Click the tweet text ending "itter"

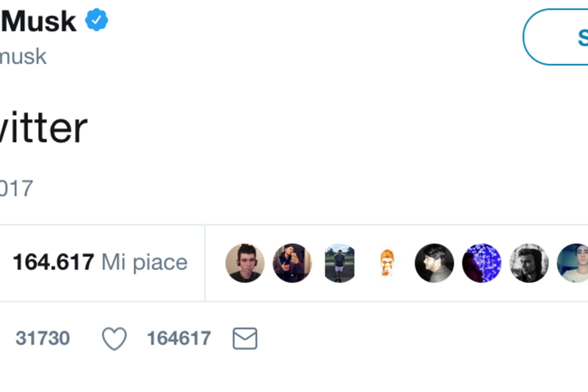click(43, 129)
